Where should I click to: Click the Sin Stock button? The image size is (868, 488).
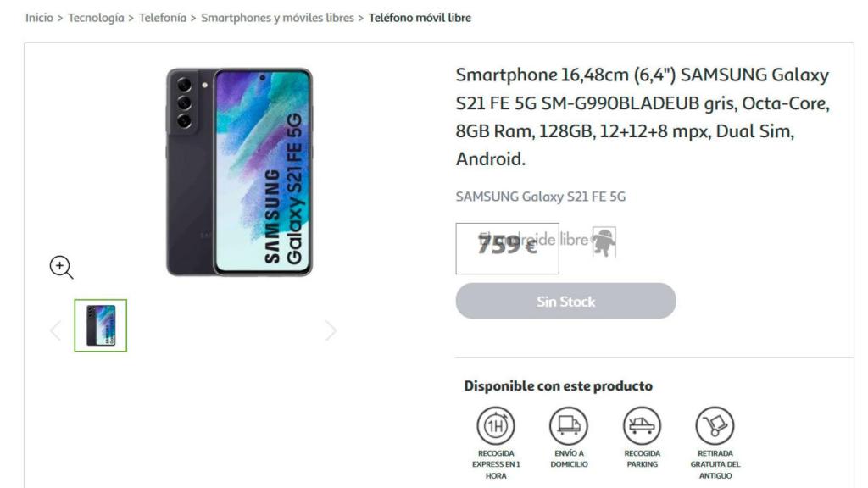pos(565,301)
